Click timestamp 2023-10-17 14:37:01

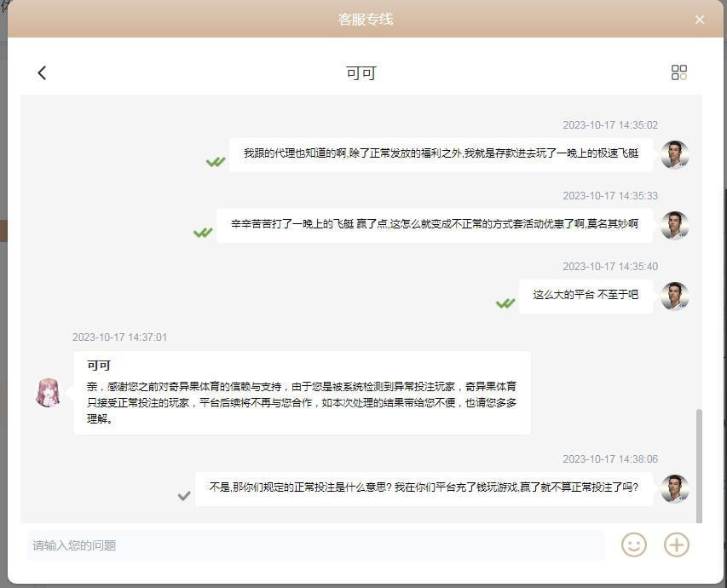point(119,337)
